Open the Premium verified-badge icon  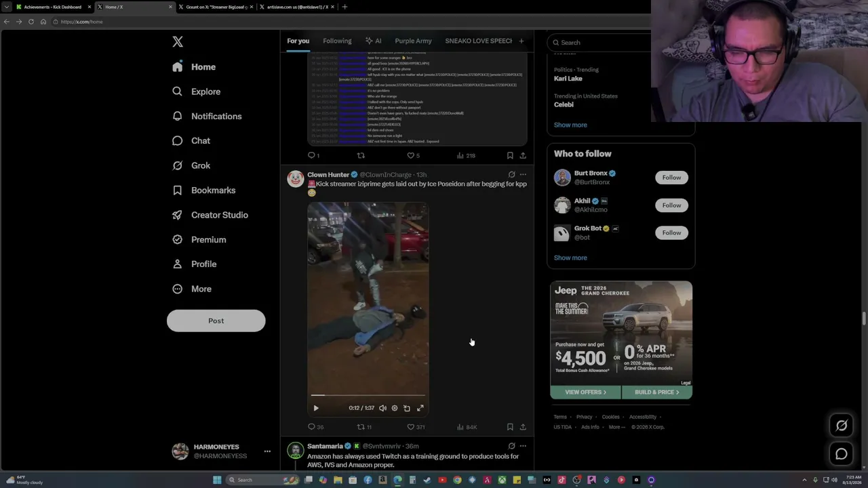pyautogui.click(x=177, y=239)
